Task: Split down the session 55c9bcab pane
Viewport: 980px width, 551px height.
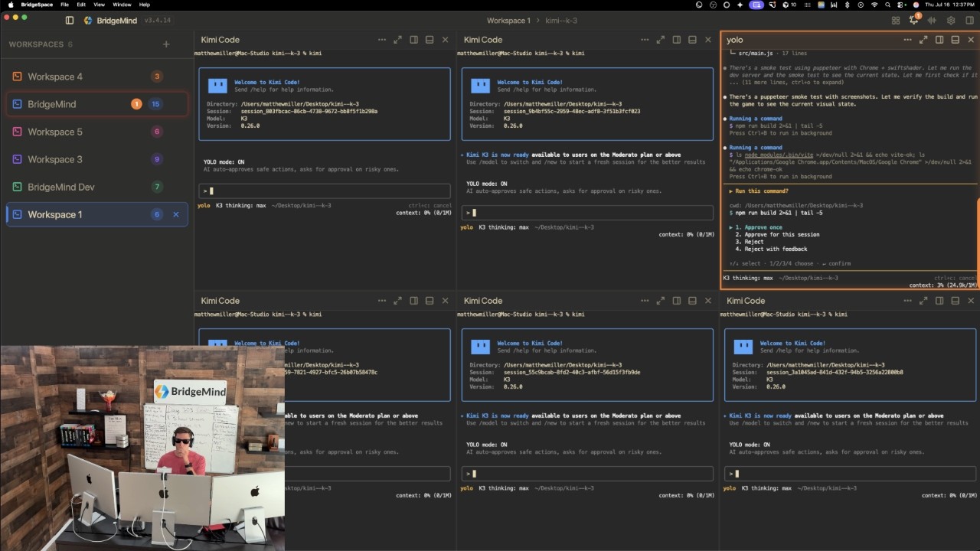Action: (x=692, y=301)
